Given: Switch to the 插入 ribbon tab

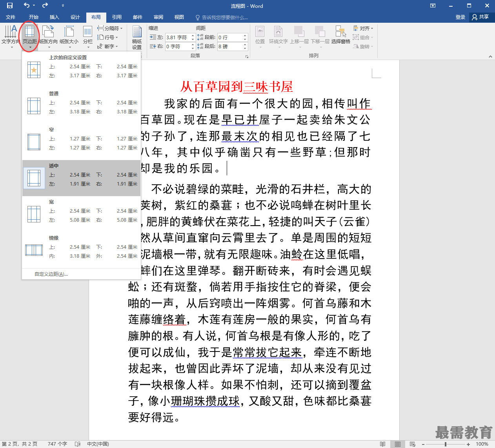Looking at the screenshot, I should click(x=55, y=17).
